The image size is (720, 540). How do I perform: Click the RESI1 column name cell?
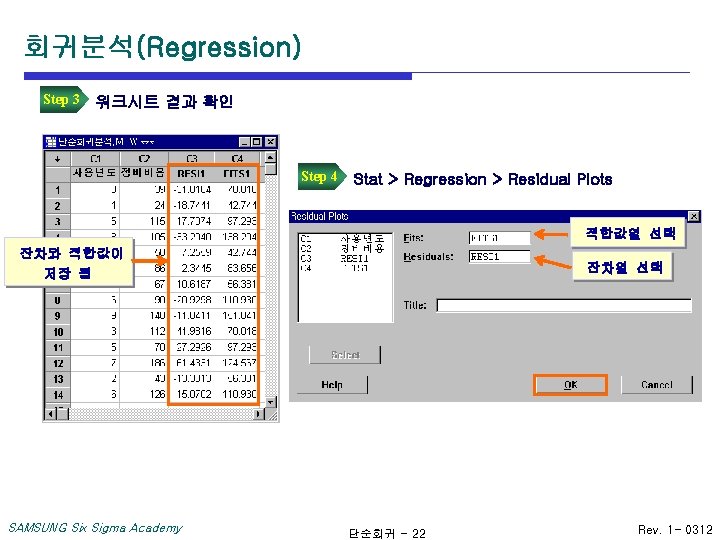[x=191, y=174]
